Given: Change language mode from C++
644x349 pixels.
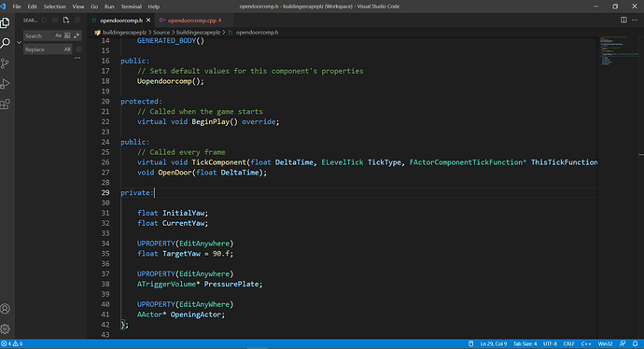Looking at the screenshot, I should coord(586,343).
